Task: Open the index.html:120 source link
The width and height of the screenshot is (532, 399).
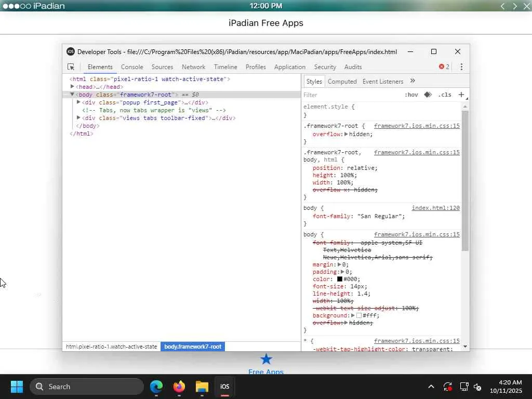Action: (x=436, y=208)
